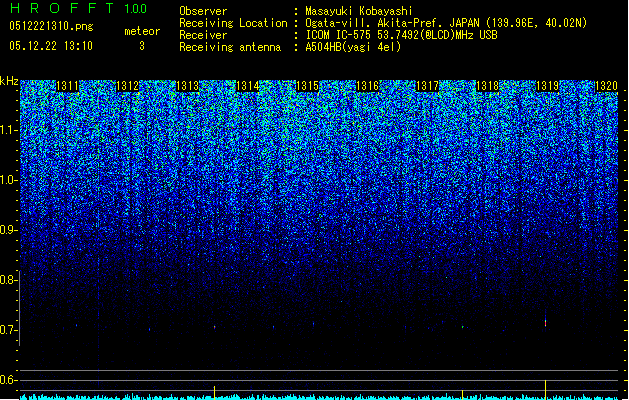
Task: Click the 0.8 frequency axis label
Action: click(x=9, y=280)
